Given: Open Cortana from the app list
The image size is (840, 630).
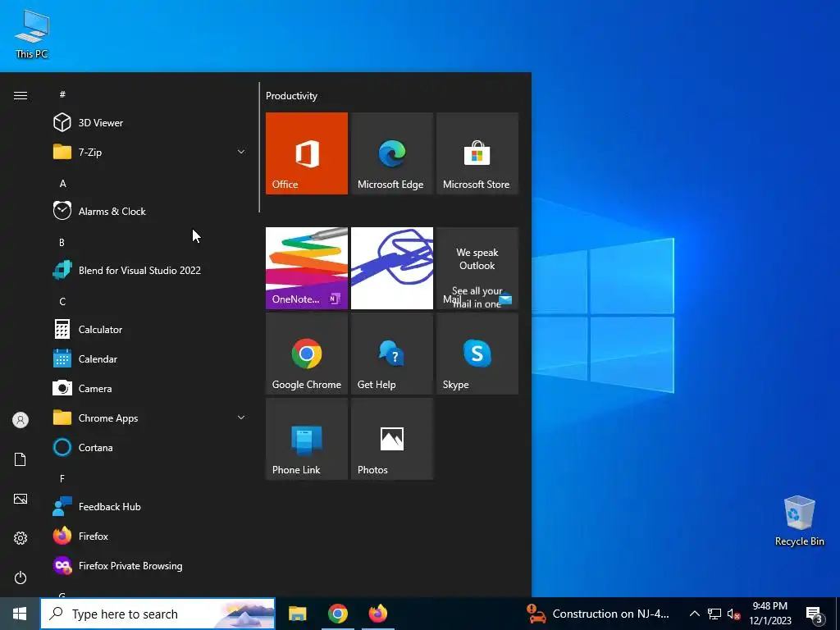Looking at the screenshot, I should coord(150,447).
